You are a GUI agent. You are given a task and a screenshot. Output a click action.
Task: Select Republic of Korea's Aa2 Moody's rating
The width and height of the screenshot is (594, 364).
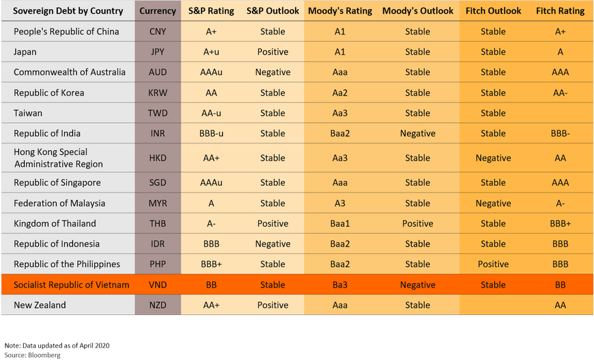[x=340, y=93]
